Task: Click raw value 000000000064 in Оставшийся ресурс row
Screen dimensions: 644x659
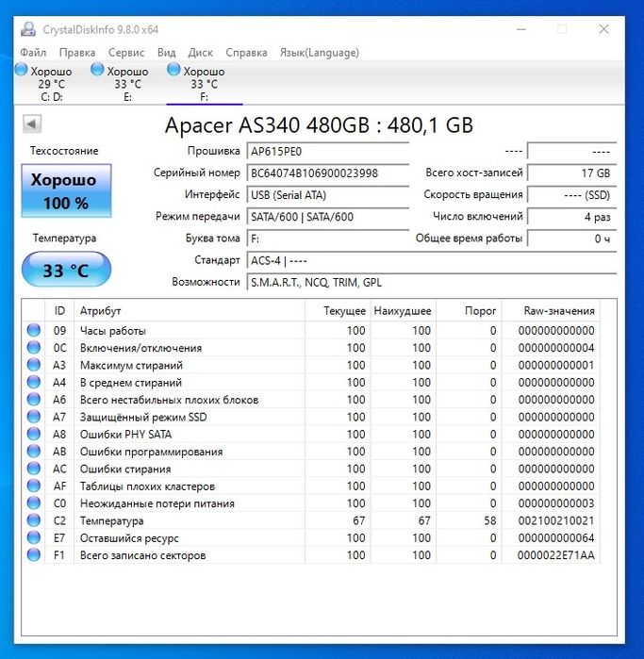Action: [x=556, y=538]
